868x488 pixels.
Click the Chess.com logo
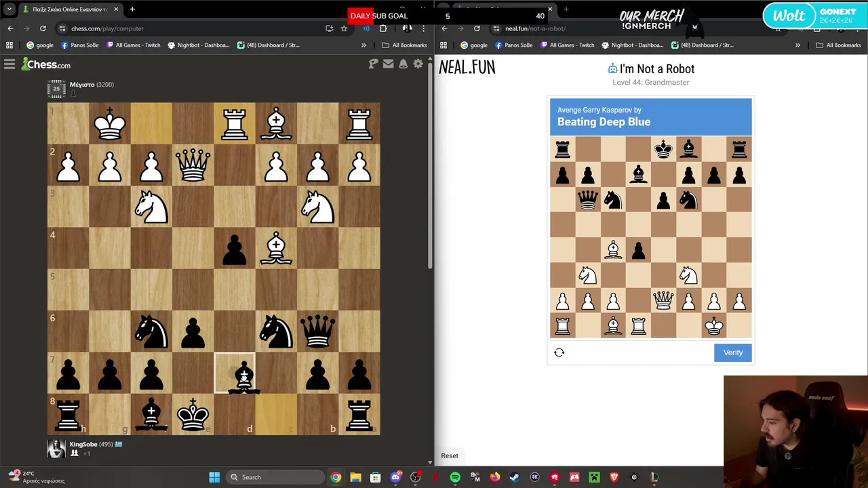click(x=46, y=64)
